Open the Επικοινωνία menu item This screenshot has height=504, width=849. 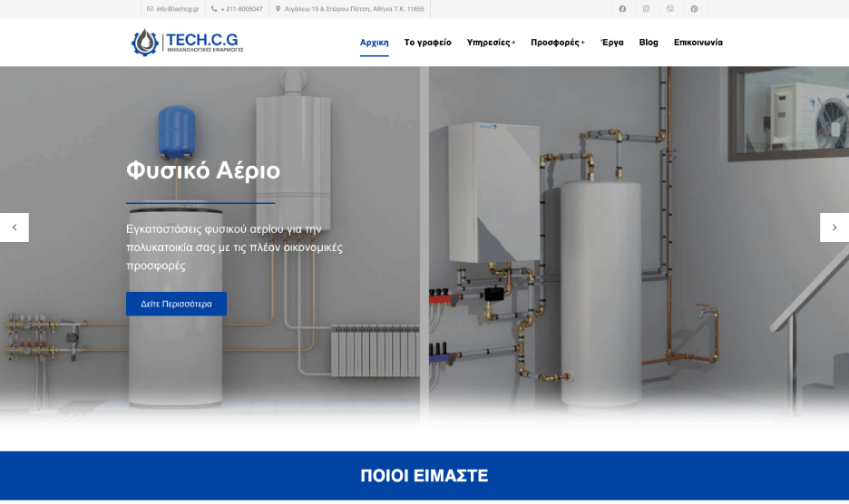(698, 43)
